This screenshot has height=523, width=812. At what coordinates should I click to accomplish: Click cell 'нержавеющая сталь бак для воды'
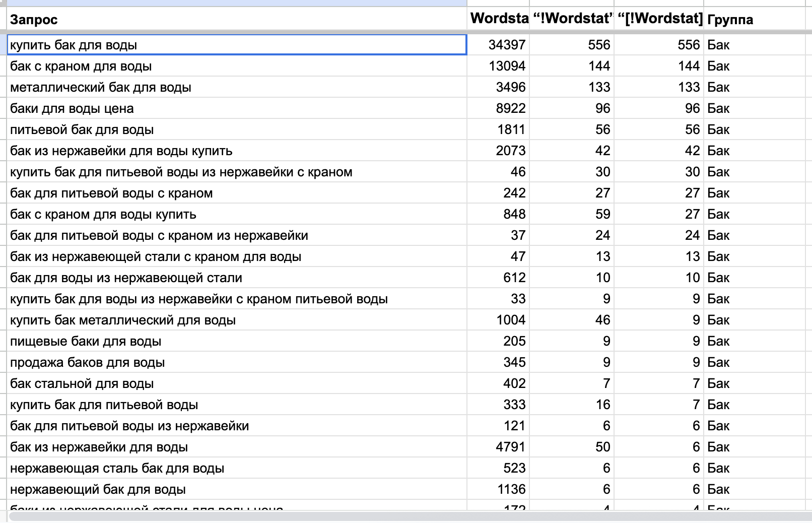(237, 468)
